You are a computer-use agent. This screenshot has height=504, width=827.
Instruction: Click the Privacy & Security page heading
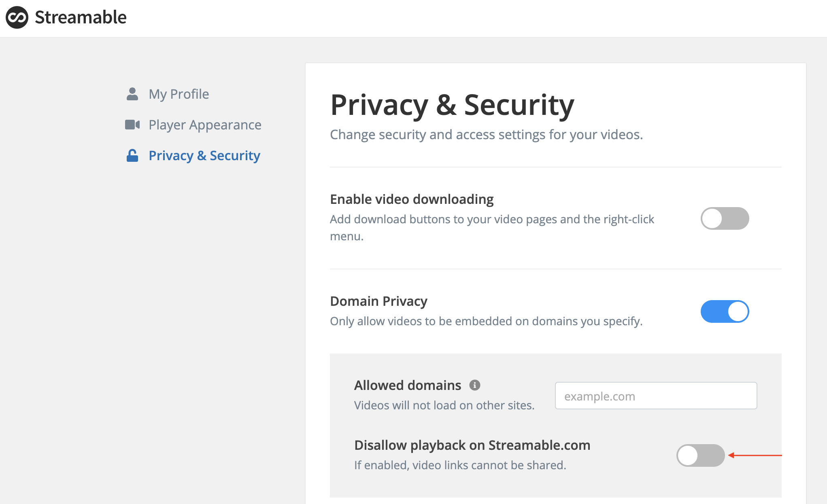click(452, 105)
